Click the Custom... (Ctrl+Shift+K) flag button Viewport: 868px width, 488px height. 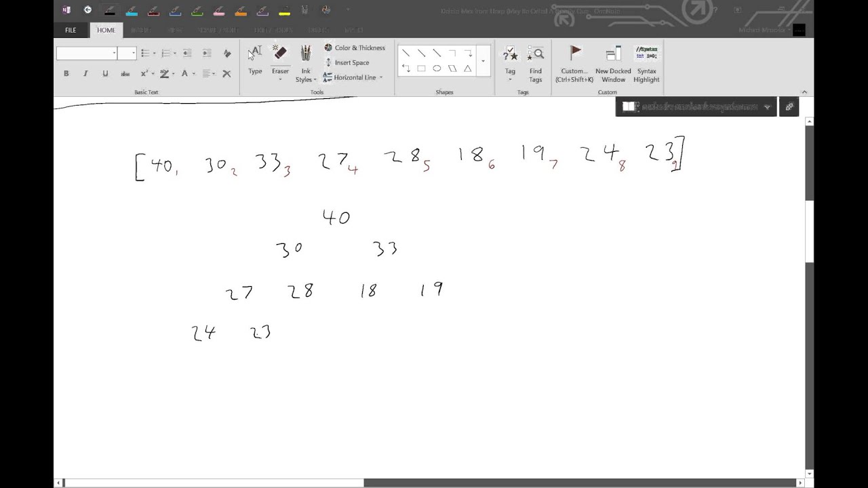pos(574,64)
